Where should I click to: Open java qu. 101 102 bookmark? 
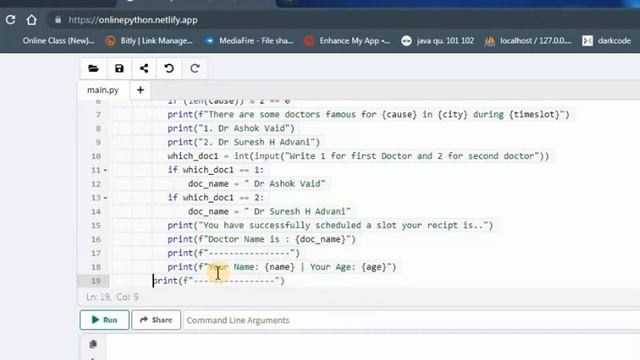[438, 41]
